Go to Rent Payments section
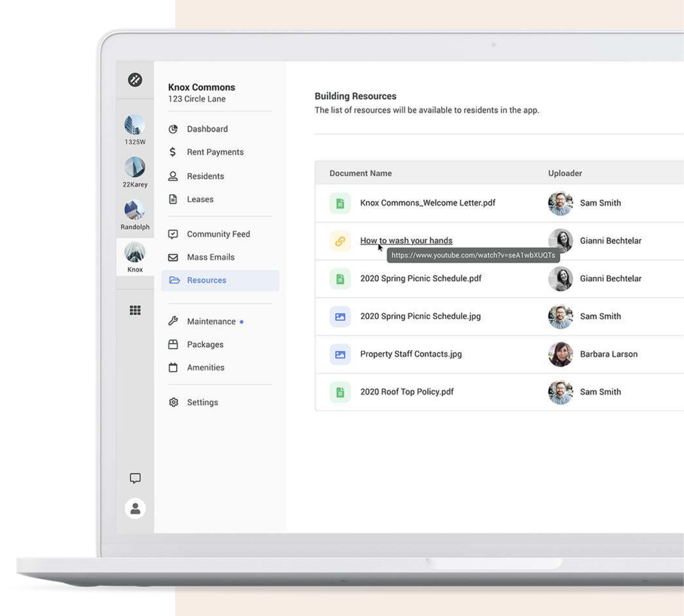The image size is (684, 616). (215, 152)
